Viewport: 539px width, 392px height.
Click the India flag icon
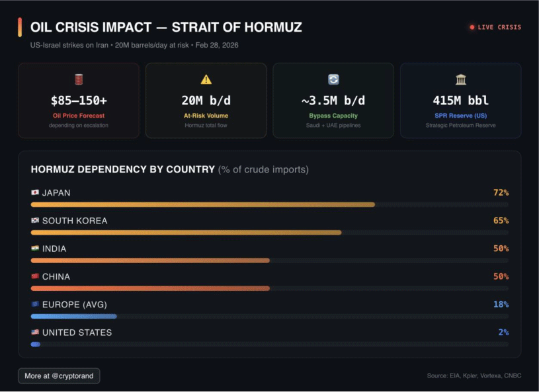35,249
